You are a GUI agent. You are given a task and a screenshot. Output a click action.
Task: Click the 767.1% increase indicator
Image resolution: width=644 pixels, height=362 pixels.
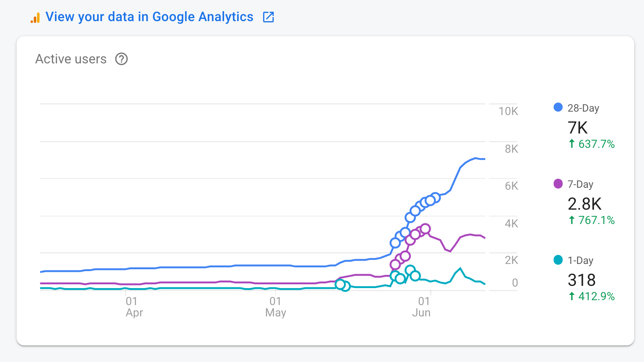[x=591, y=220]
